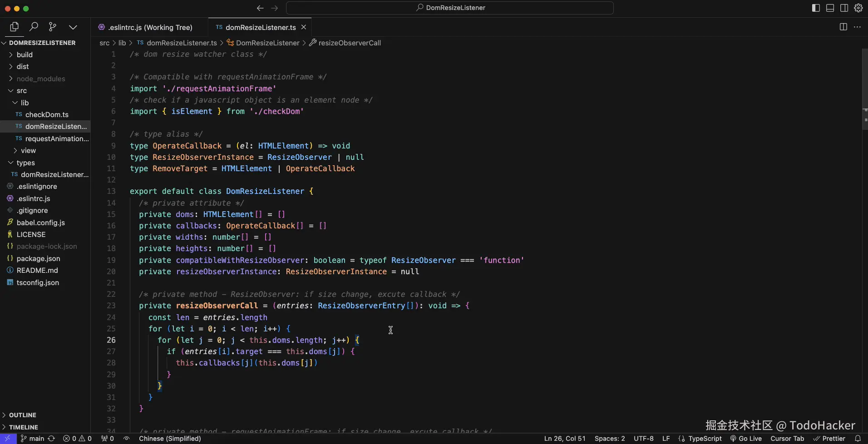Open LICENSE file

click(x=45, y=235)
